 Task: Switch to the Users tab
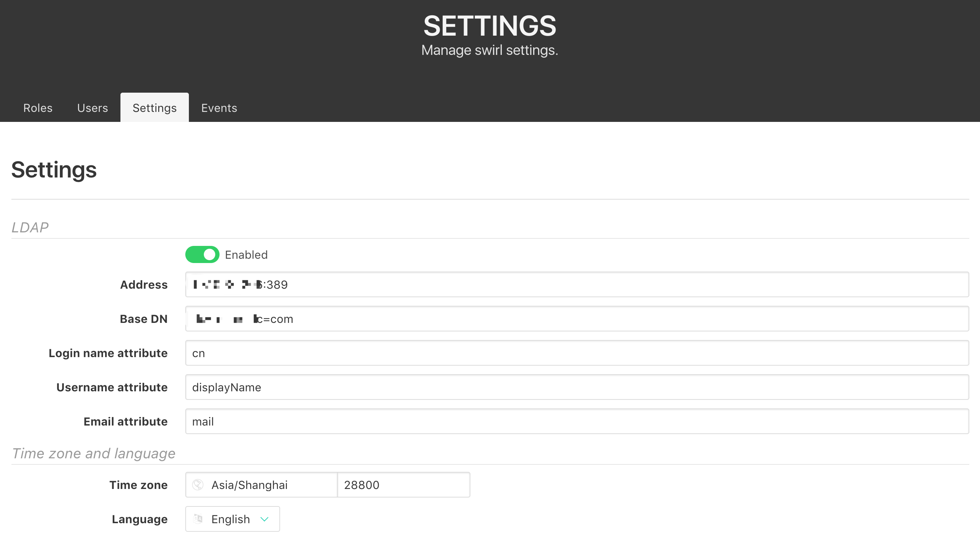click(x=92, y=108)
